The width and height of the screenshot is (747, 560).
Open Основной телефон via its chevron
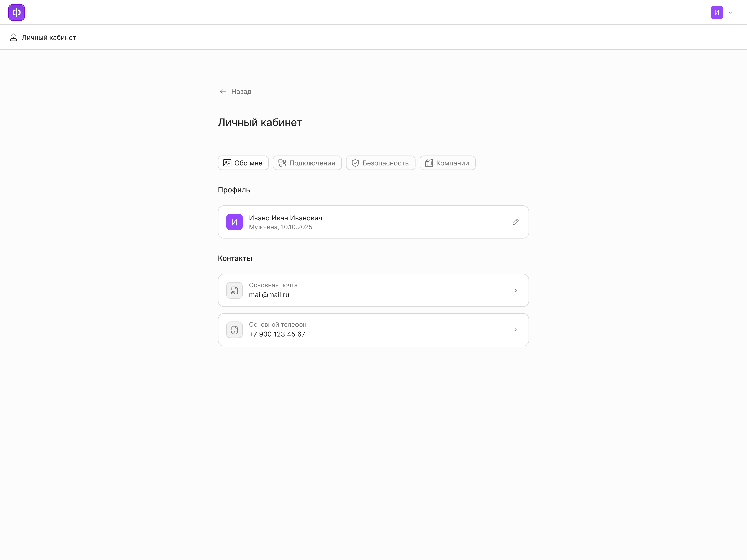click(x=515, y=330)
